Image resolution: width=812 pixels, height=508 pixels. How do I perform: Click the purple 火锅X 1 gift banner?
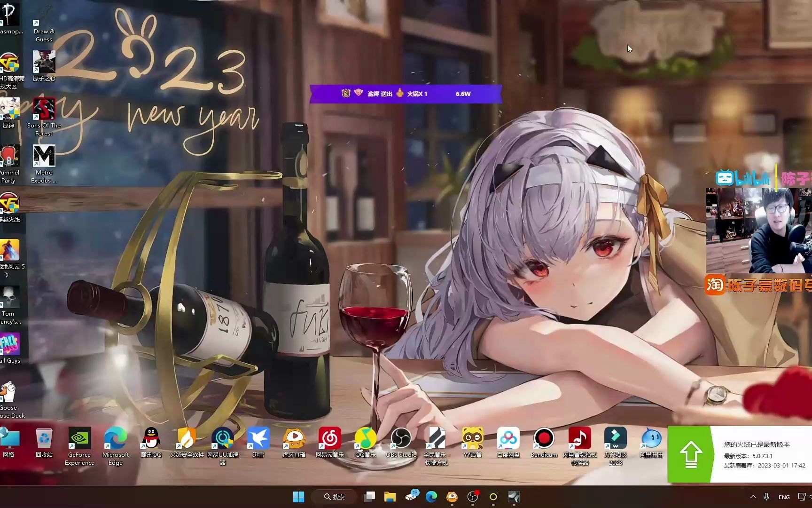[406, 94]
